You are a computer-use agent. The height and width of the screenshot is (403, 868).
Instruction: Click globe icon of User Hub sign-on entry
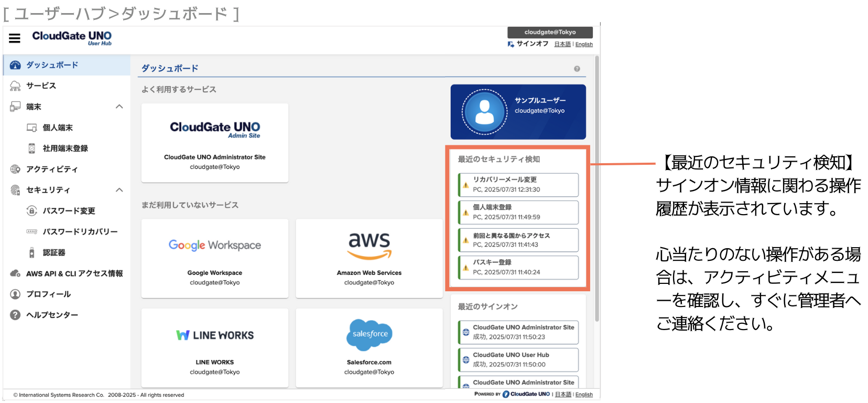pyautogui.click(x=466, y=360)
